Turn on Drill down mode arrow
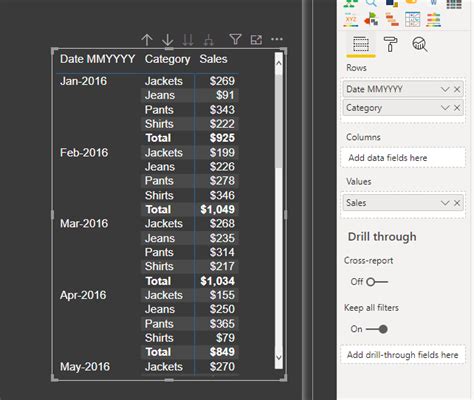Image resolution: width=474 pixels, height=400 pixels. pyautogui.click(x=167, y=40)
